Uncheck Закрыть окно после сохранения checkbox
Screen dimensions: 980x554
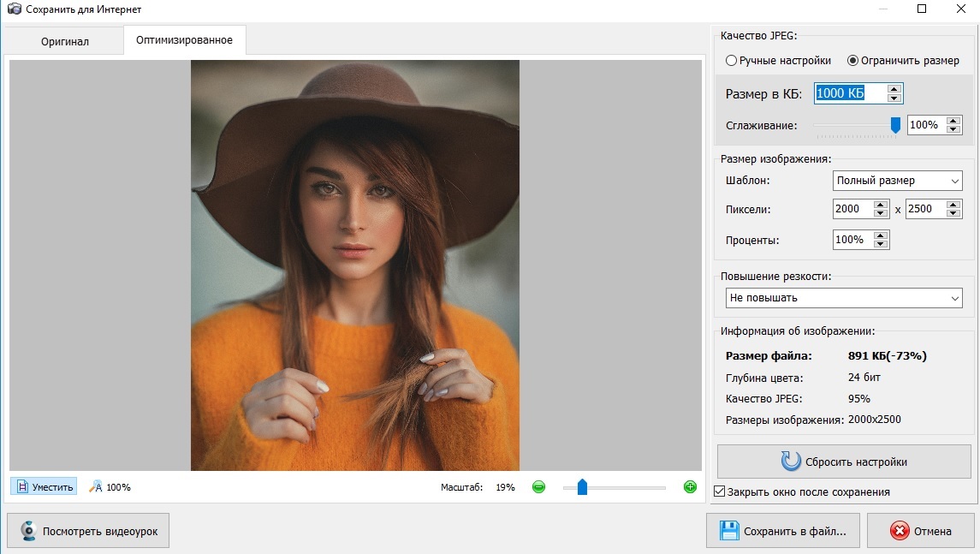click(x=719, y=492)
